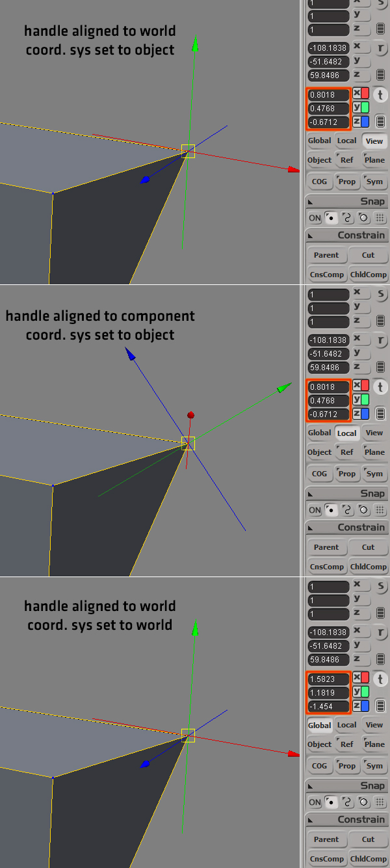390x868 pixels.
Task: Toggle snap ON button in Global-mode panel
Action: [315, 803]
